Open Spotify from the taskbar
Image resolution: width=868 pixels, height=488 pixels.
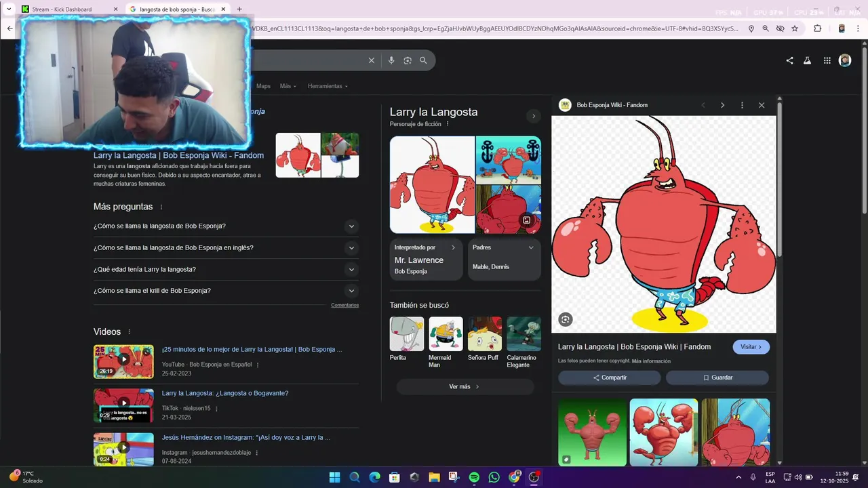[474, 477]
